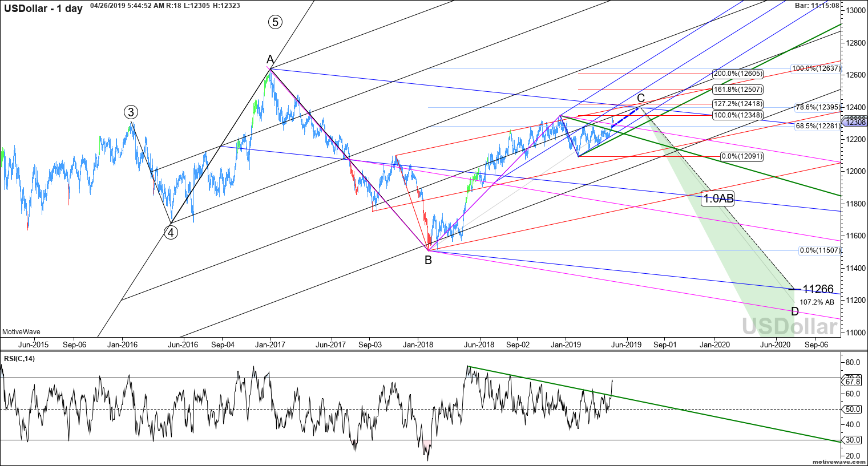Click the Jun-2015 date axis label

[33, 345]
